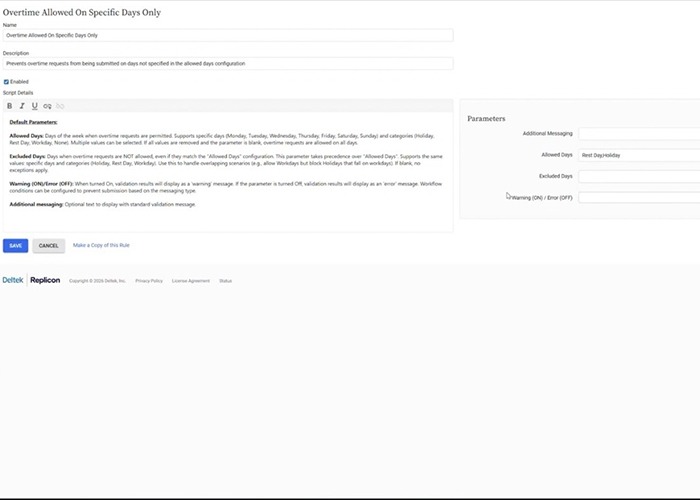This screenshot has width=700, height=500.
Task: Toggle italic formatting in script editor
Action: tap(22, 106)
